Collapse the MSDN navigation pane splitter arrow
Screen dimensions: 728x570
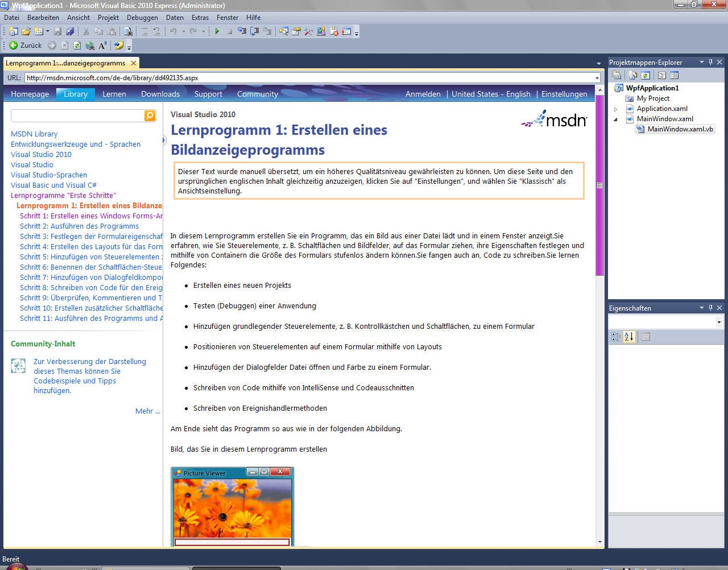click(164, 140)
